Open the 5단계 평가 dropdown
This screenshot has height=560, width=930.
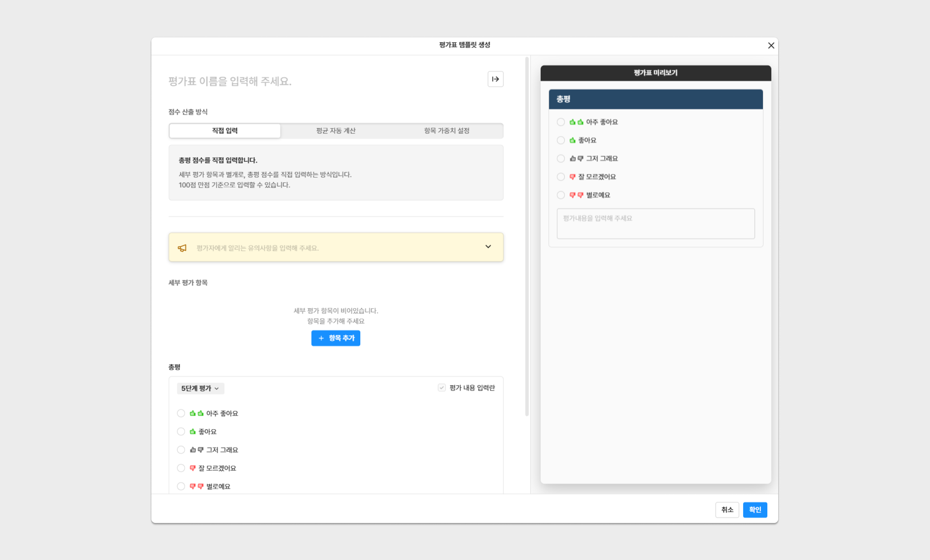200,388
